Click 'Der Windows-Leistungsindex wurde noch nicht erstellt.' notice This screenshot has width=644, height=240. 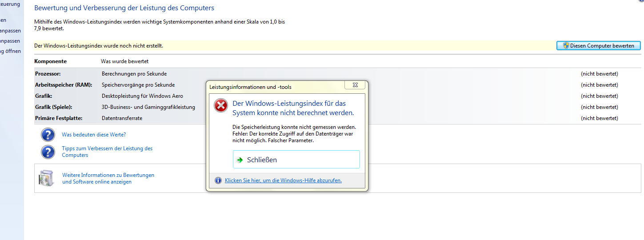pos(99,46)
